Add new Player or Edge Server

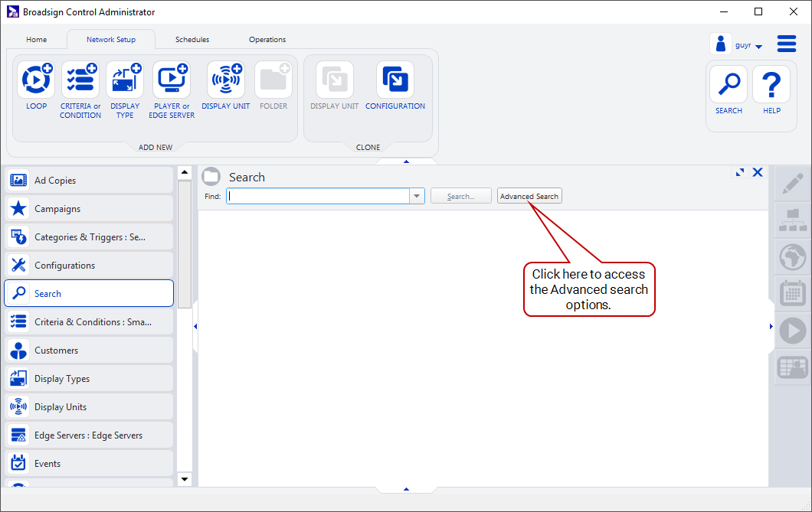[x=172, y=80]
